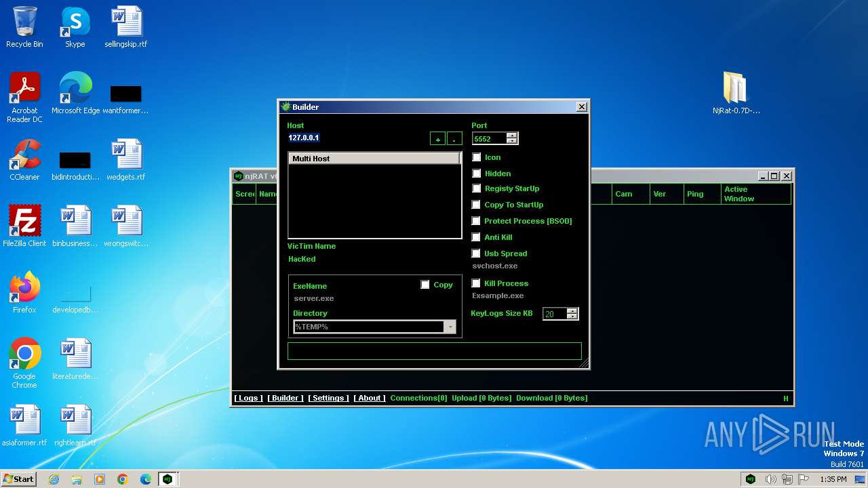
Task: Click the Host field containing 127.0.0.1
Action: click(357, 138)
